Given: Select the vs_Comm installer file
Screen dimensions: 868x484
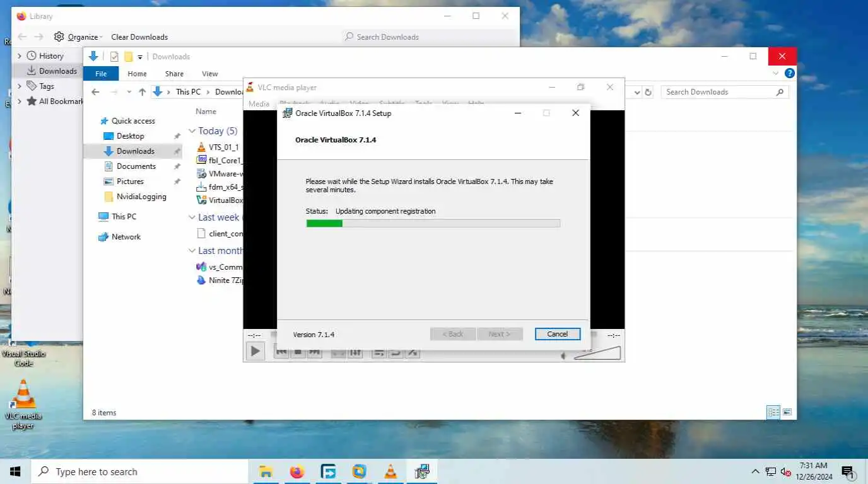Looking at the screenshot, I should [220, 267].
